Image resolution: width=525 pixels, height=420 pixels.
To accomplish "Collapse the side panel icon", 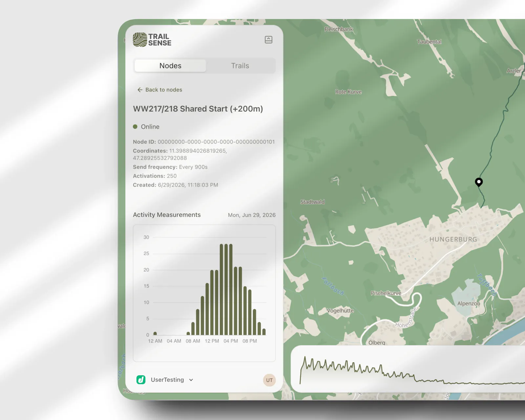I will pyautogui.click(x=268, y=40).
